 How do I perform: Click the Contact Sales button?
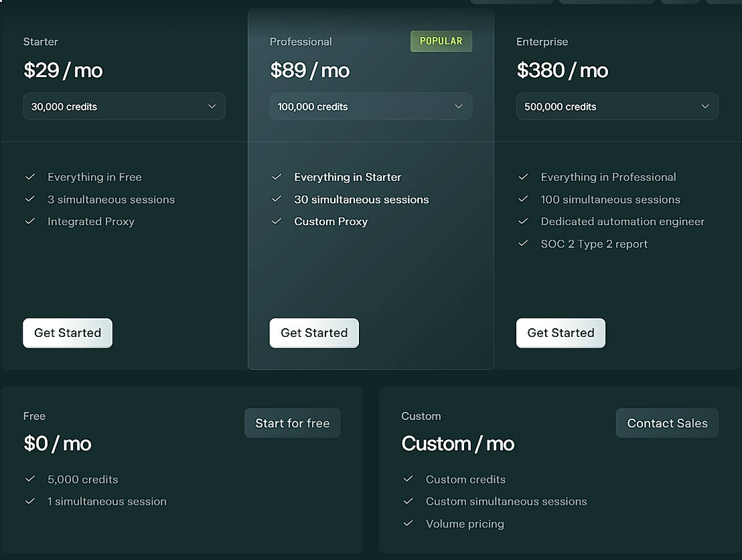click(667, 423)
